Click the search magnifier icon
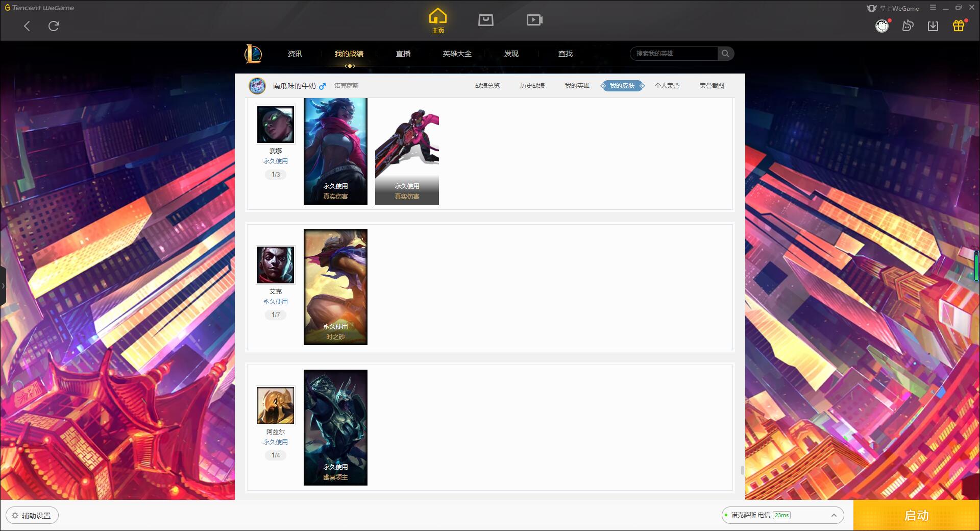980x531 pixels. point(725,54)
